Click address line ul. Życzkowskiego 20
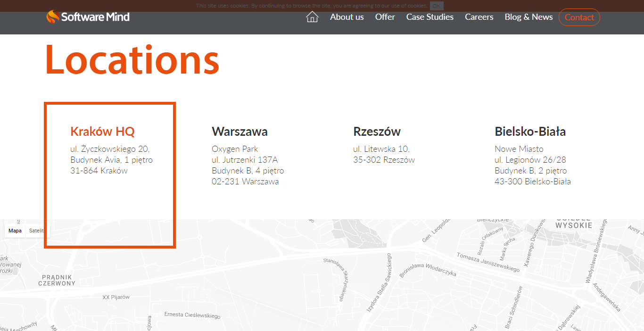The height and width of the screenshot is (331, 644). tap(110, 149)
